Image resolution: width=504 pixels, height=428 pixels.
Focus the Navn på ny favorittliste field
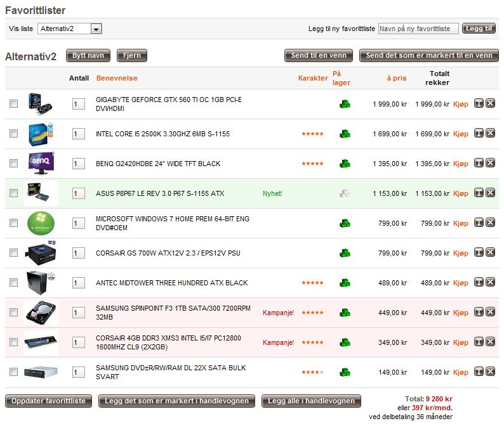point(418,29)
